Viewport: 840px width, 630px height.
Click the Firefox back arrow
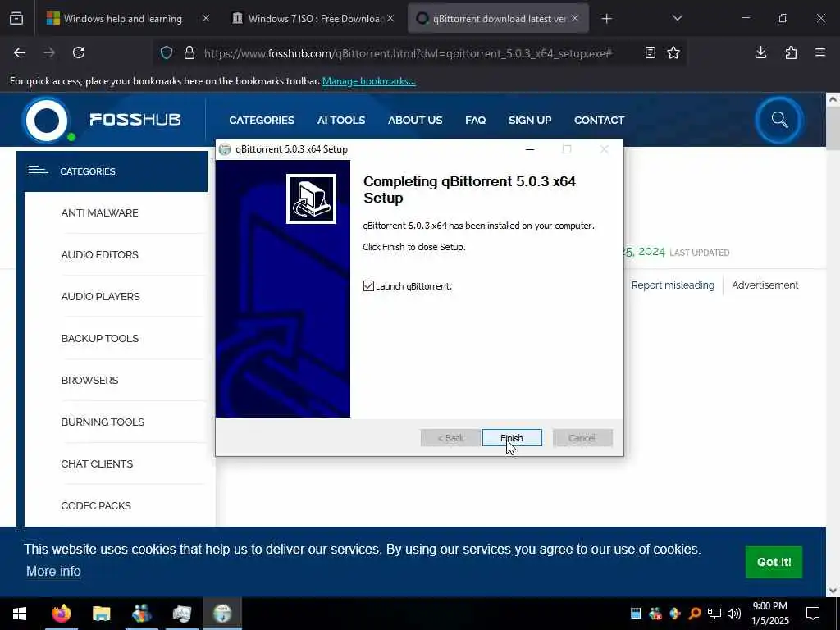(20, 52)
